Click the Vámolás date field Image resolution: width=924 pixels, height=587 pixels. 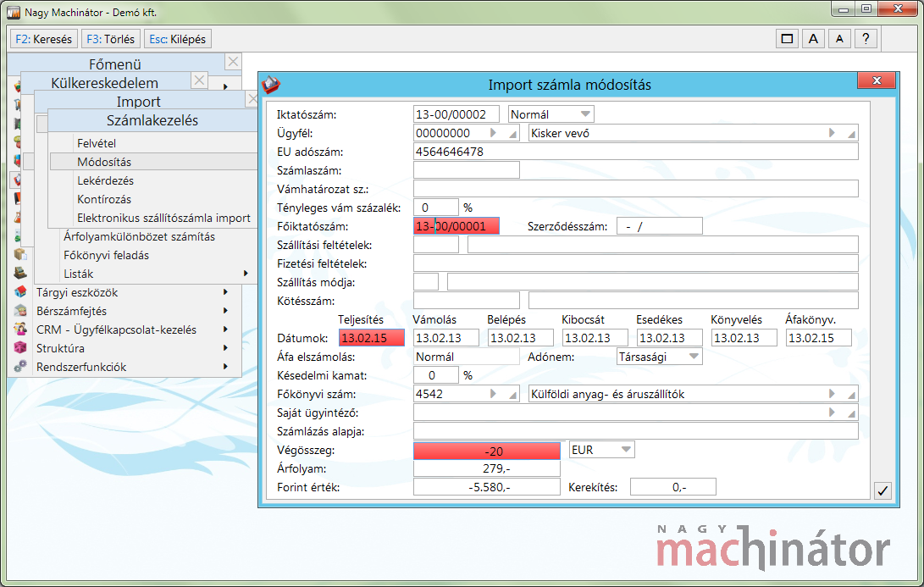[446, 338]
